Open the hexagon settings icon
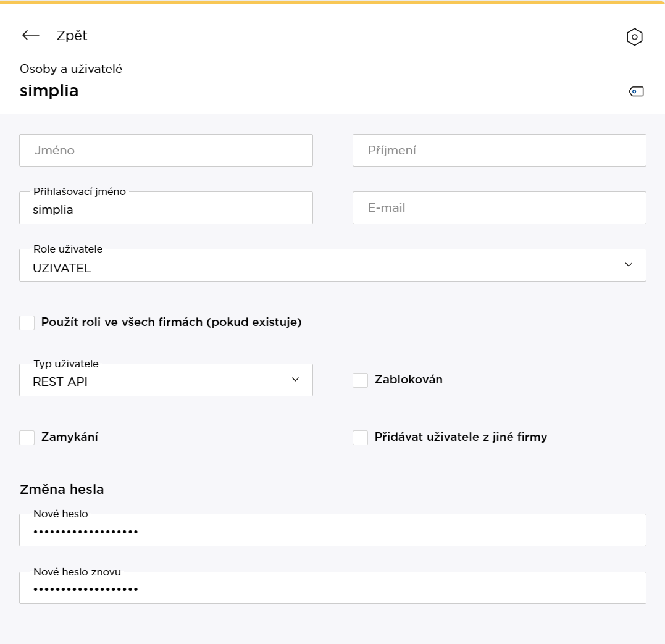This screenshot has width=665, height=644. (x=634, y=37)
